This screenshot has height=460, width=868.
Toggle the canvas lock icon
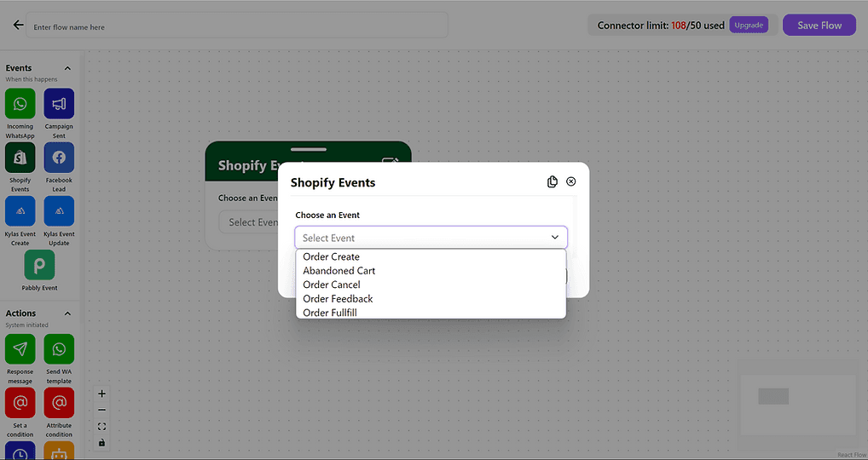tap(101, 442)
